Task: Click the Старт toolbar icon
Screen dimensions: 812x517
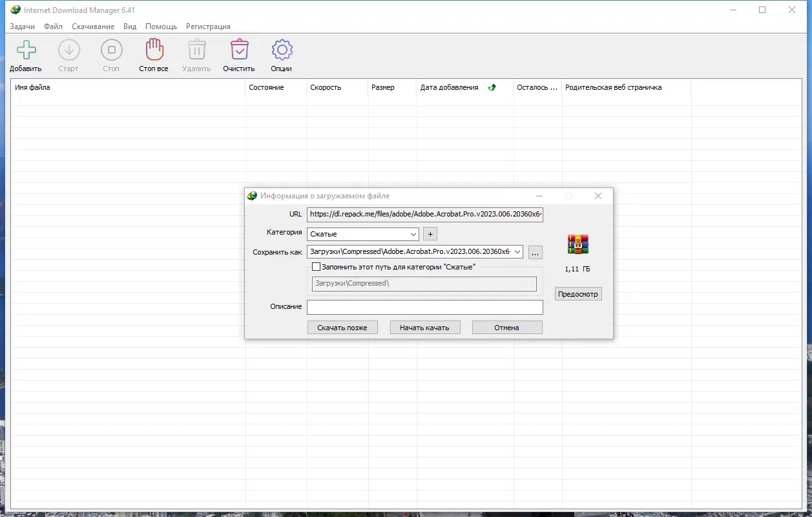Action: tap(68, 50)
